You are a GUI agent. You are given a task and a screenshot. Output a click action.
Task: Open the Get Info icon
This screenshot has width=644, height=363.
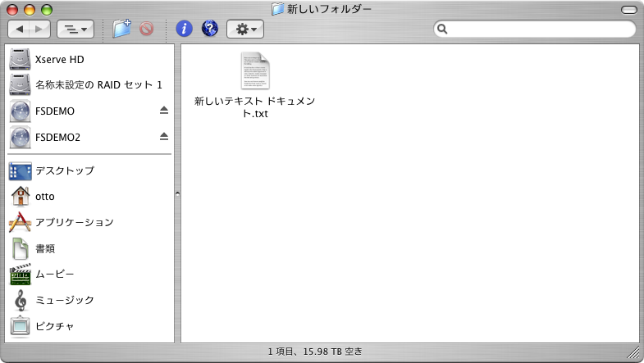point(185,29)
